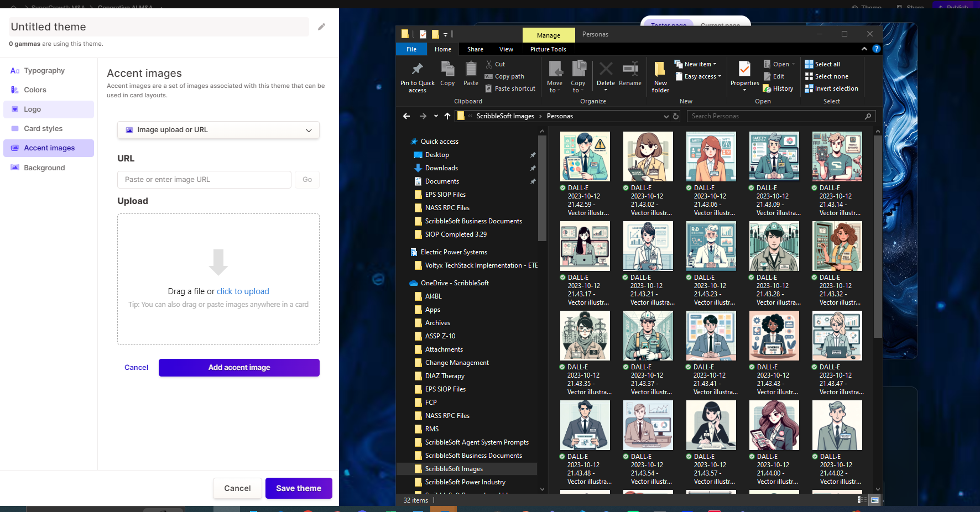Cancel adding the accent image

(136, 368)
